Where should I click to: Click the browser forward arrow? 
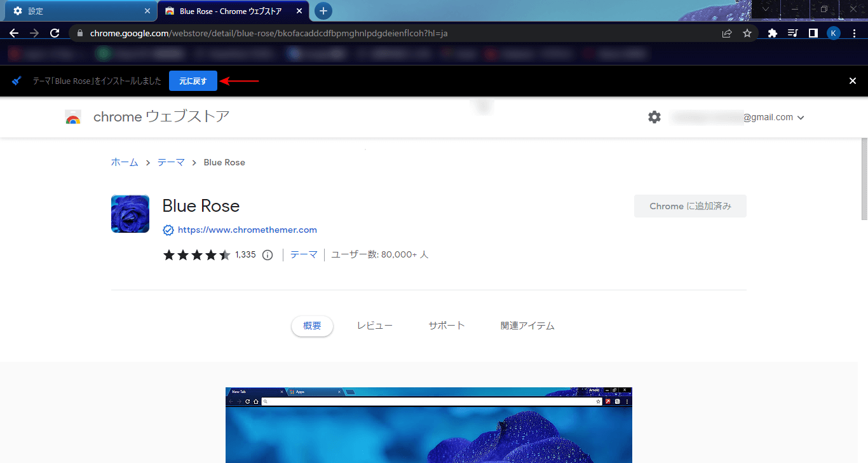(x=34, y=33)
